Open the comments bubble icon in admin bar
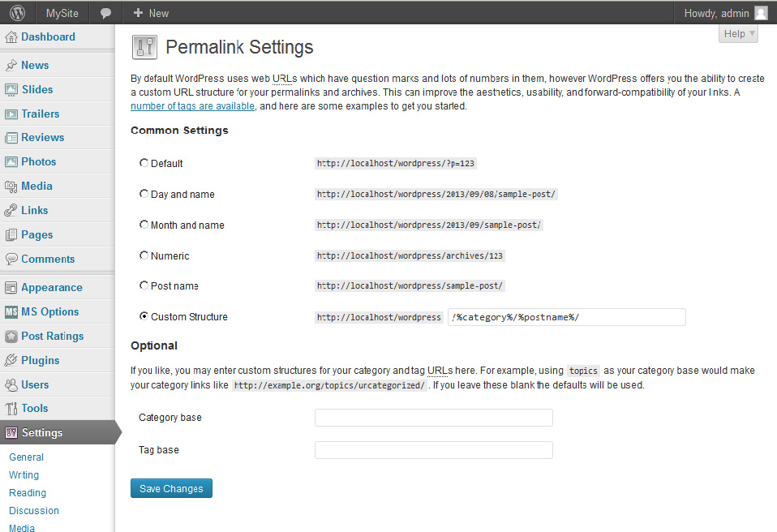This screenshot has width=777, height=532. coord(105,13)
